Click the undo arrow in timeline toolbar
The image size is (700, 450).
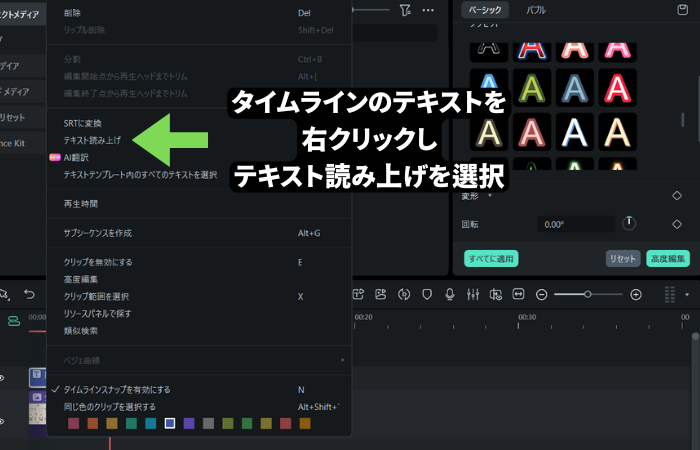point(29,294)
